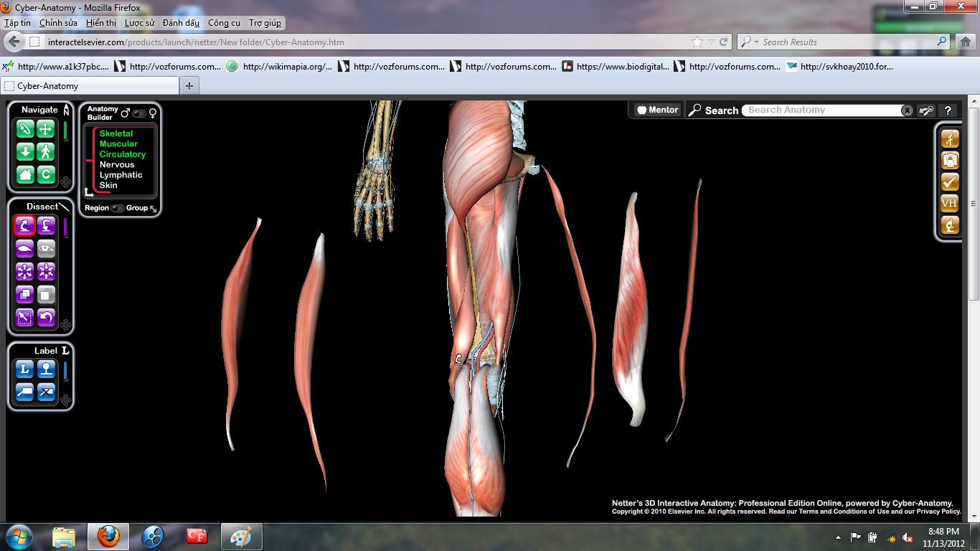Open the orange skeleton figure panel icon
The height and width of the screenshot is (551, 980).
point(950,138)
